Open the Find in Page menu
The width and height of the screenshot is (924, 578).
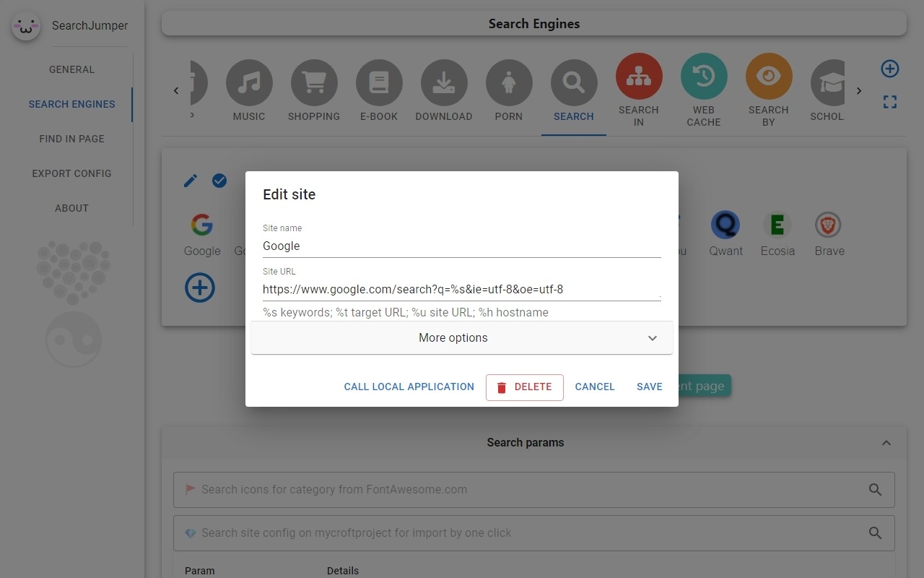pos(71,139)
